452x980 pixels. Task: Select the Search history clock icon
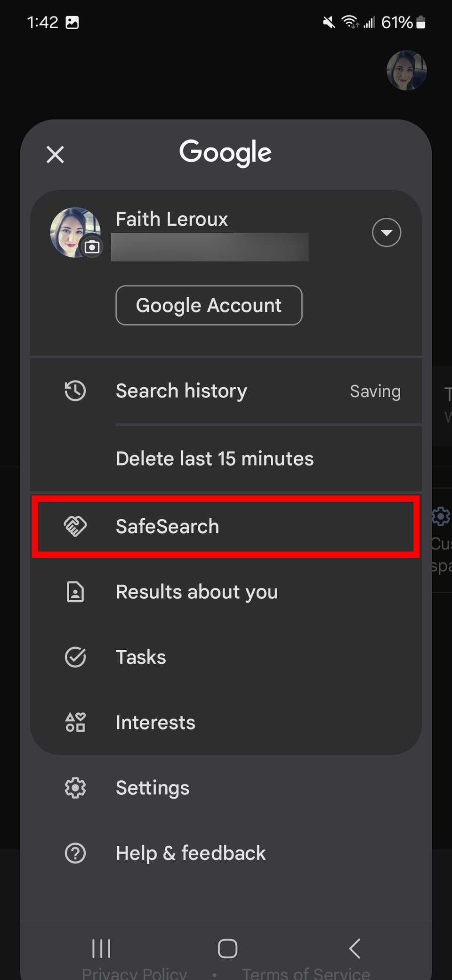(x=74, y=391)
